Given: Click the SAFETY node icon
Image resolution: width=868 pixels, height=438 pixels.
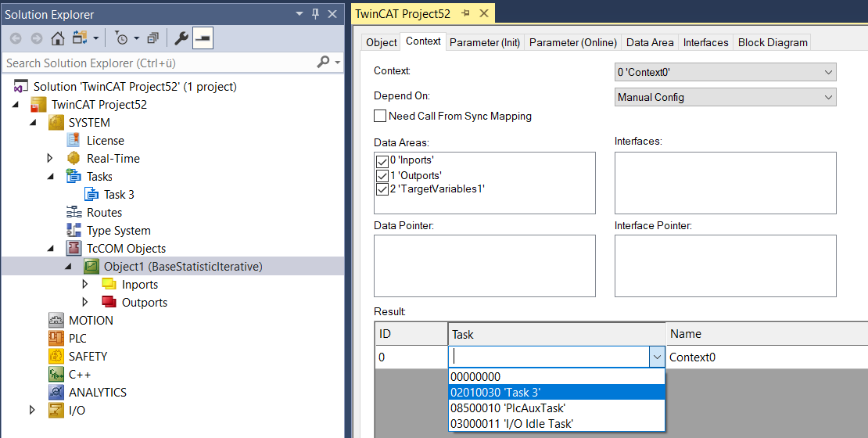Looking at the screenshot, I should pyautogui.click(x=56, y=357).
